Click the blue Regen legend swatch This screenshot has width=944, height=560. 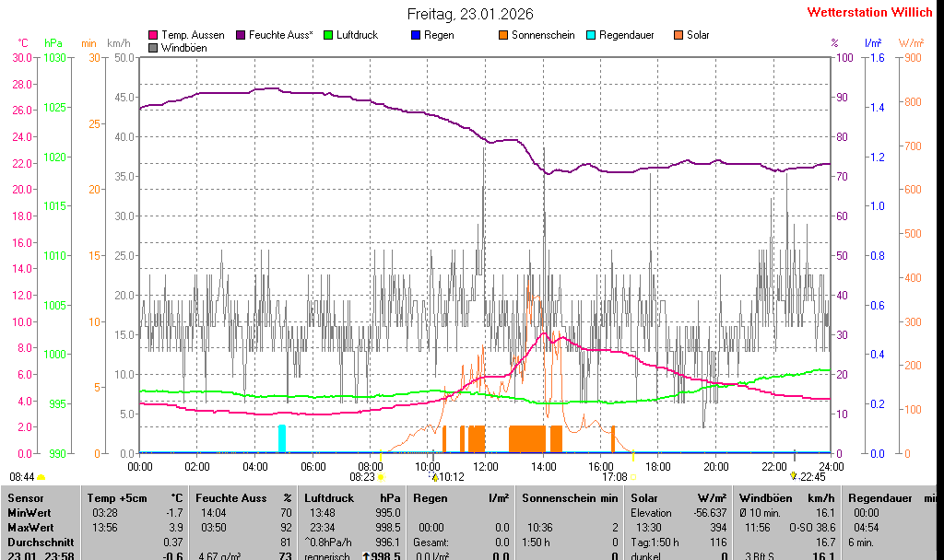click(x=416, y=35)
